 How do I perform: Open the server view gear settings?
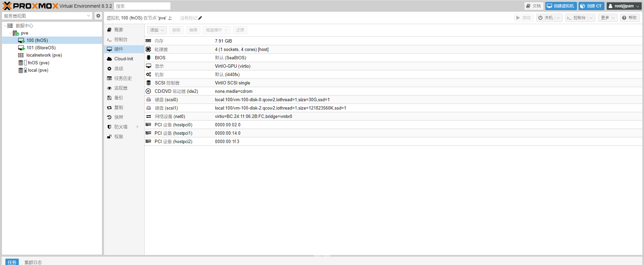tap(98, 16)
